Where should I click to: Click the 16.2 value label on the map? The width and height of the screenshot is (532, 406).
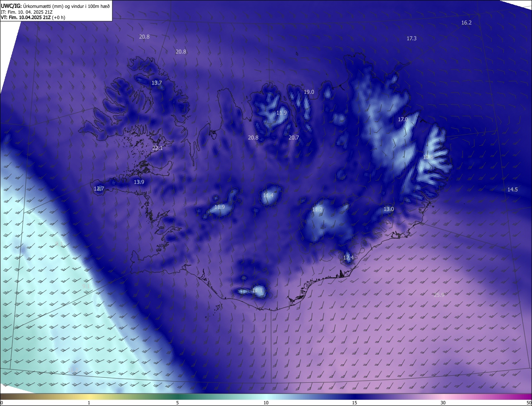[466, 23]
